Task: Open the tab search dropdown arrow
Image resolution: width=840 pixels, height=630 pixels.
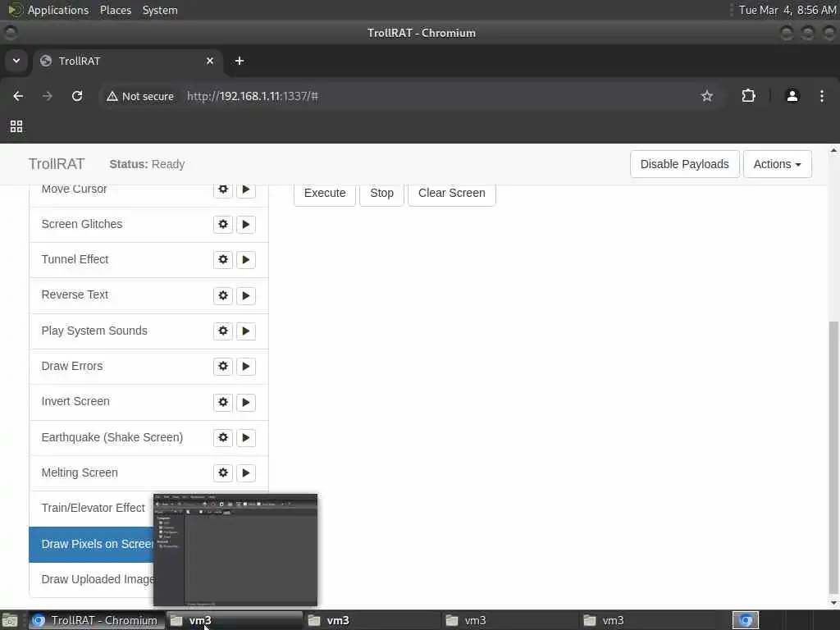Action: coord(16,61)
